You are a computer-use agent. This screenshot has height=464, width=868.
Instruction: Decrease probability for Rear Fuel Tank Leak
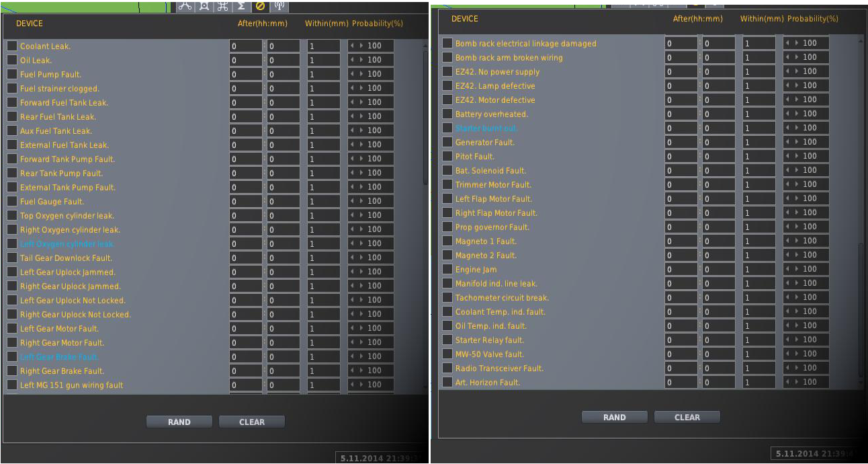tap(353, 116)
